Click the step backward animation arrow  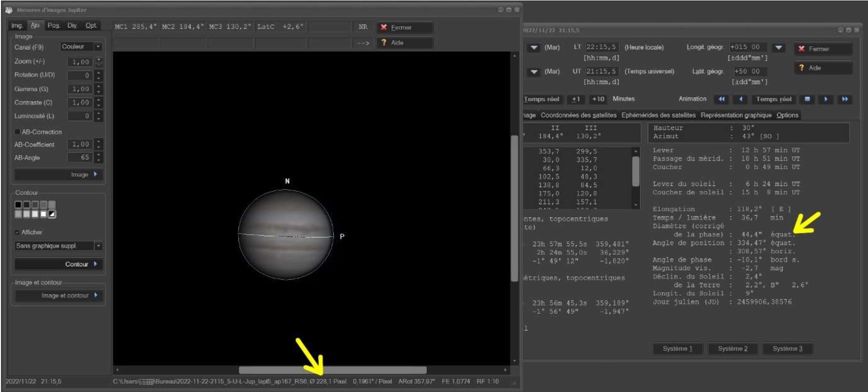pos(741,99)
